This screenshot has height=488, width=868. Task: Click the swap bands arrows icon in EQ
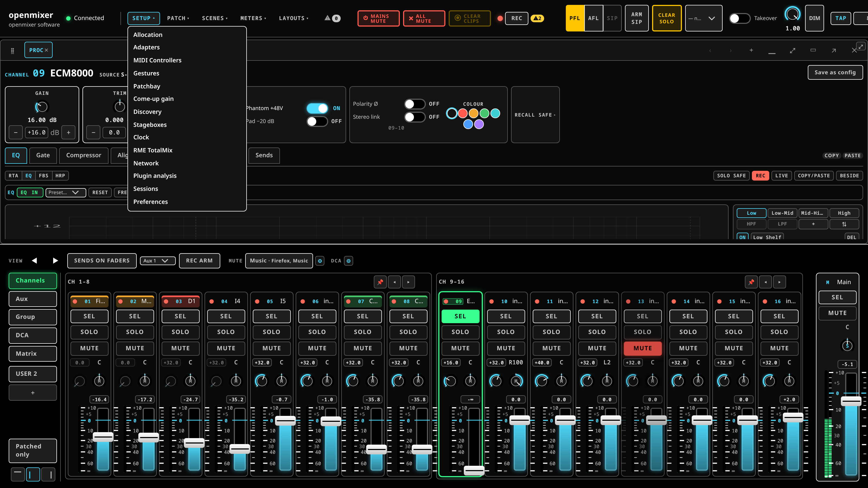(844, 224)
